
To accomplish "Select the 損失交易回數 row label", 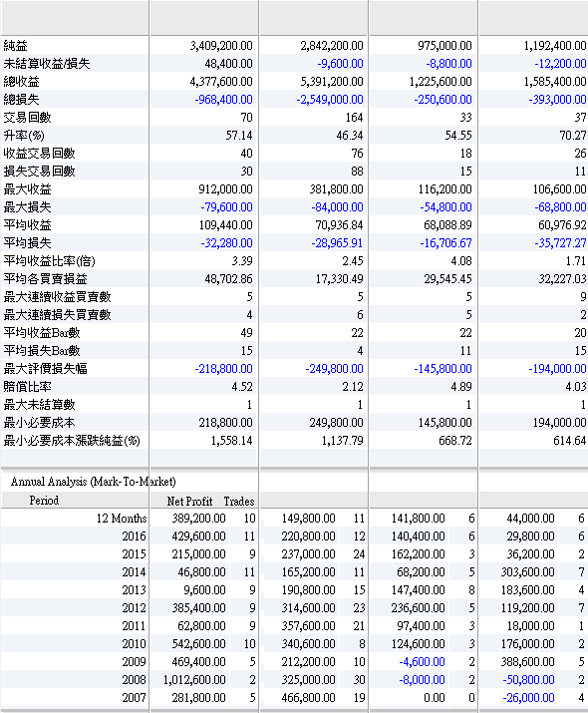I will coord(39,172).
